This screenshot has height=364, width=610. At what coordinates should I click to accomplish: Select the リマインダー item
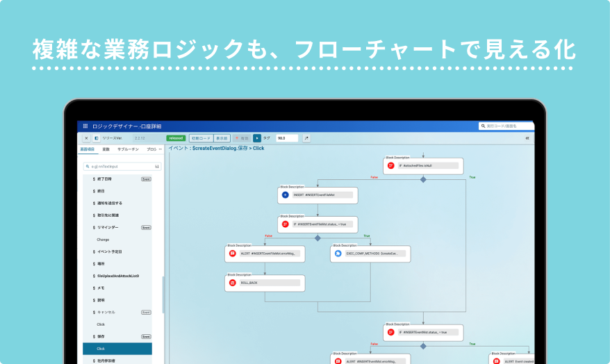point(108,227)
